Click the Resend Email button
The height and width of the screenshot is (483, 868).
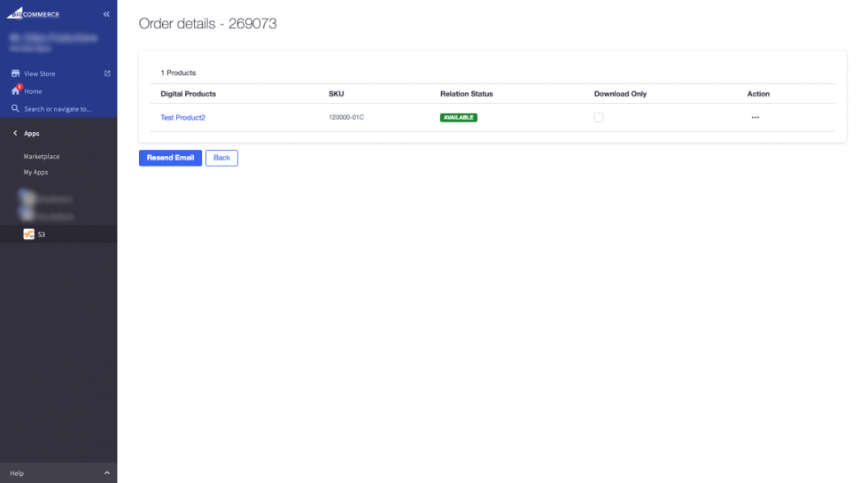click(x=170, y=158)
